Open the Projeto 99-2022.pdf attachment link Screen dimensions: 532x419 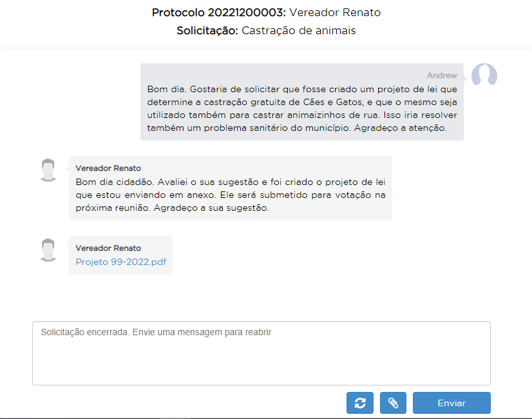pyautogui.click(x=121, y=262)
